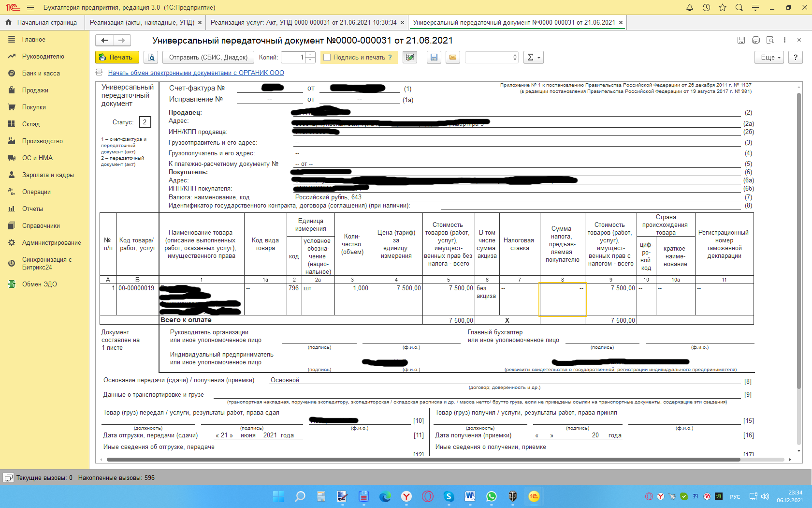
Task: Increase the copies count with spinner
Action: 311,55
